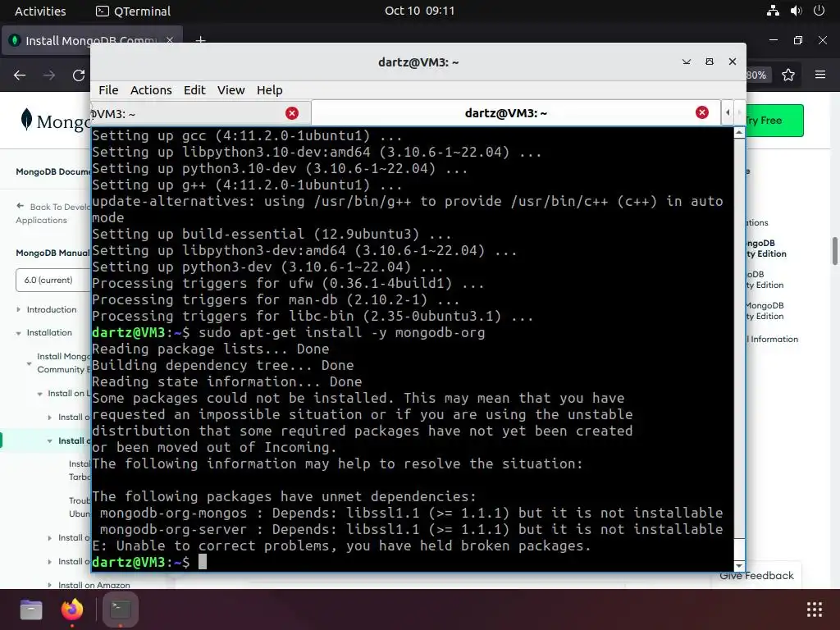Viewport: 840px width, 630px height.
Task: Close the active dartz@VM3 terminal tab
Action: tap(702, 112)
